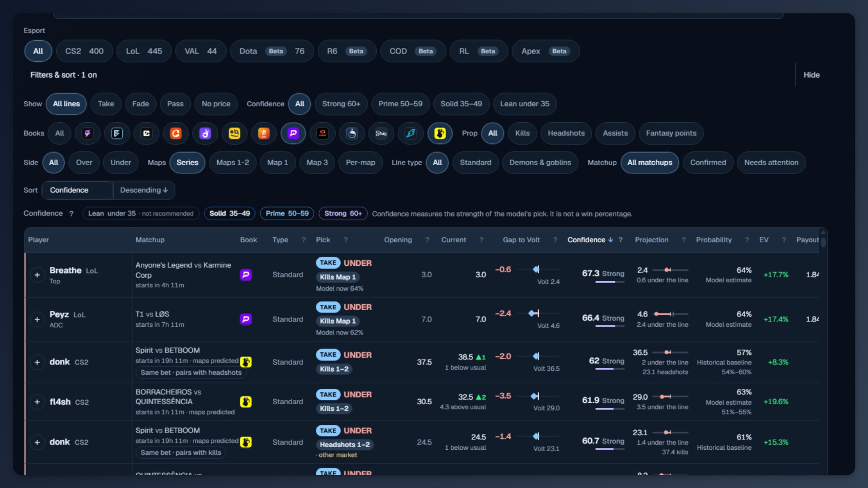
Task: Select the purple OK-hand book icon
Action: click(205, 133)
